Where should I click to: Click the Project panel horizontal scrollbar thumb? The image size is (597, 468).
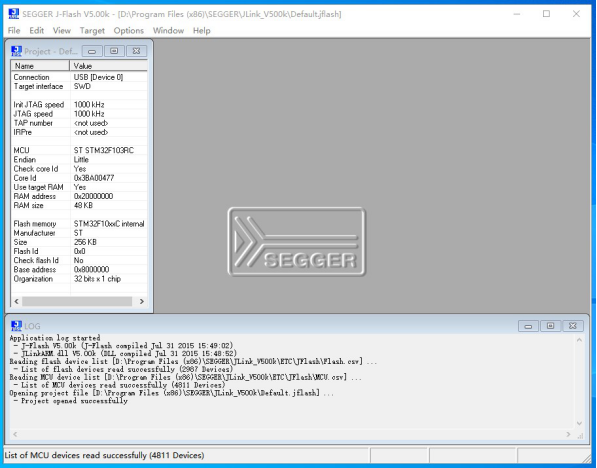(x=77, y=301)
